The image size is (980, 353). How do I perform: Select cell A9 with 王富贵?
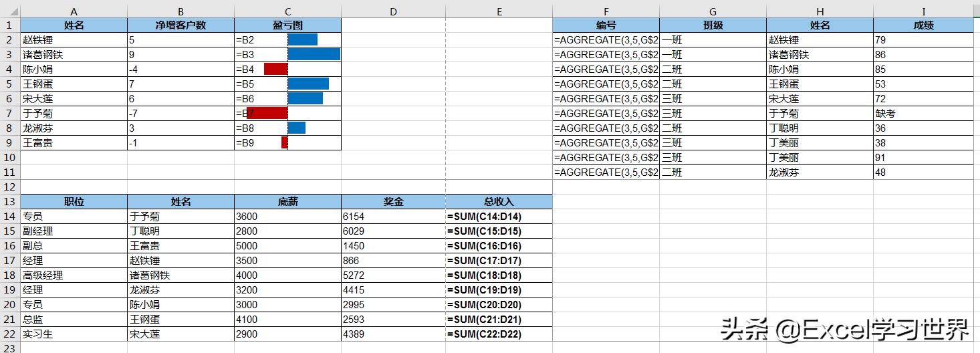[x=74, y=143]
